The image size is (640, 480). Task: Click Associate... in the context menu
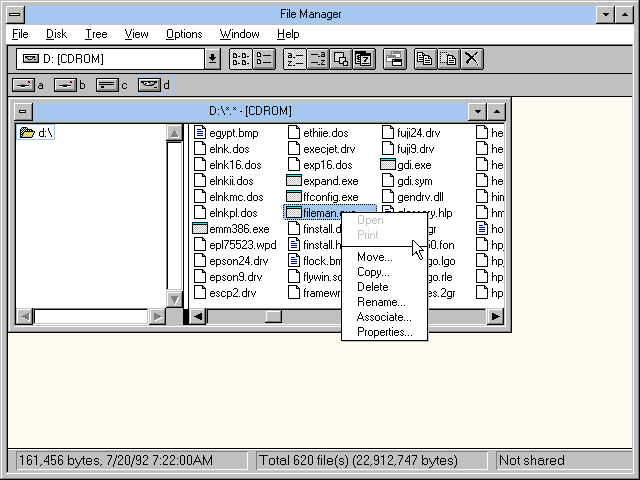[x=383, y=317]
